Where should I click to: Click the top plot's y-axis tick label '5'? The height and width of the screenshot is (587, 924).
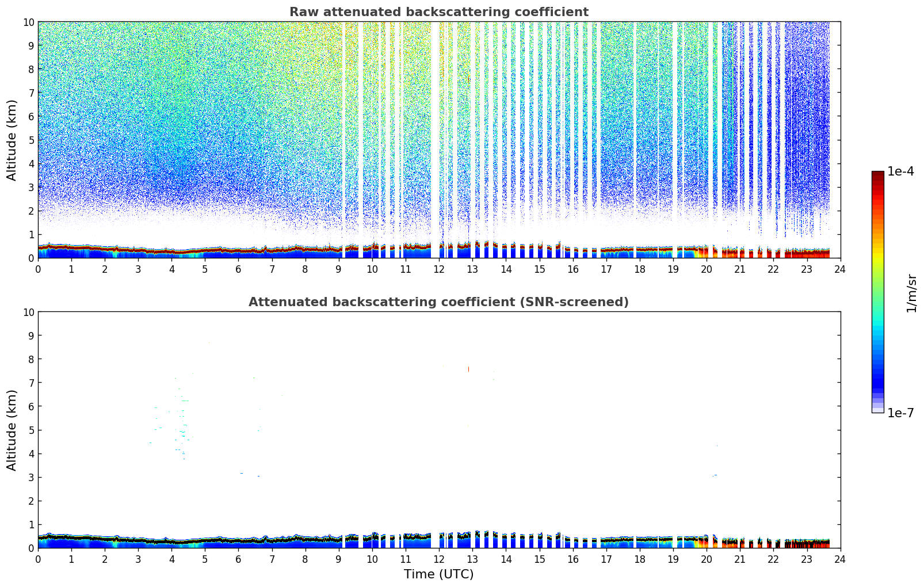point(32,140)
